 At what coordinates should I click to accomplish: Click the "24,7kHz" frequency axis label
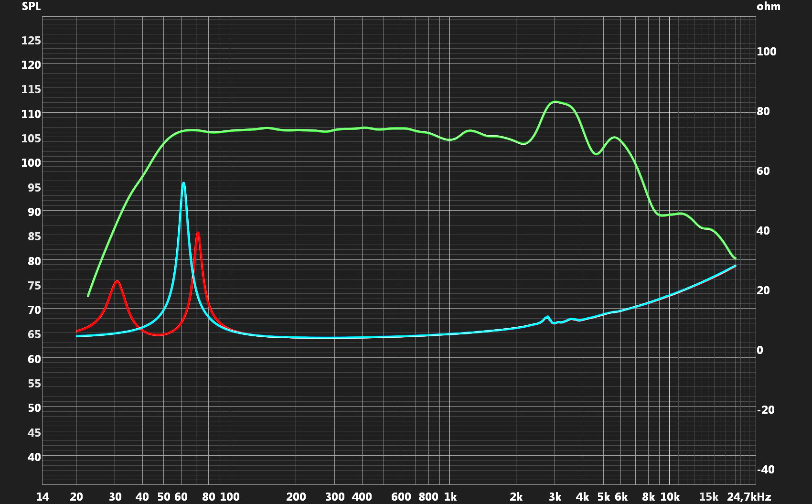point(749,497)
